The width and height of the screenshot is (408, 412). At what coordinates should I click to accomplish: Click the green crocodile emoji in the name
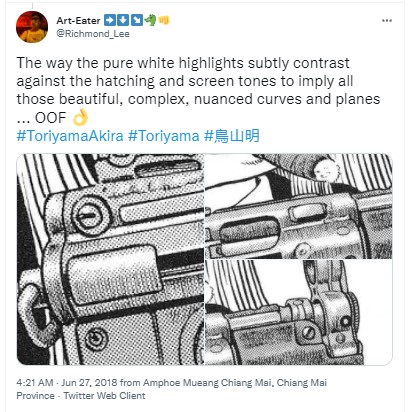150,20
